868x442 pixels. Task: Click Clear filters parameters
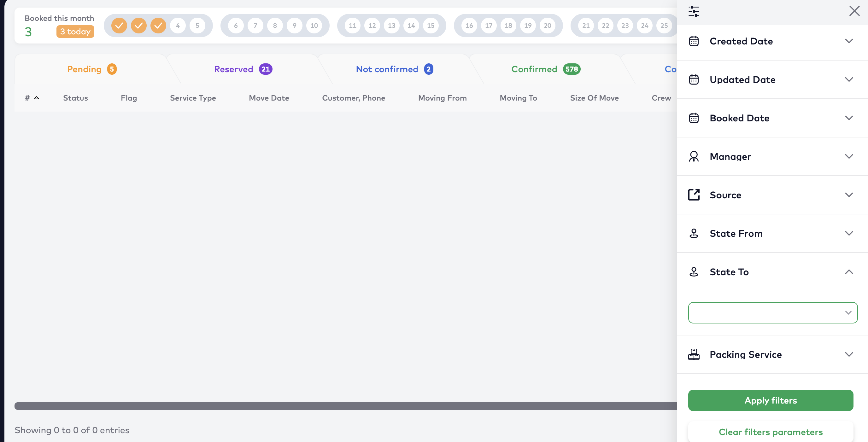coord(770,432)
